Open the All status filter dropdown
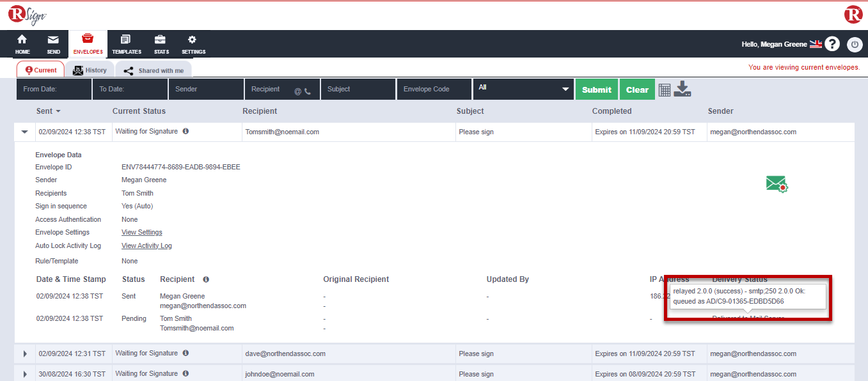This screenshot has width=868, height=381. pyautogui.click(x=523, y=89)
